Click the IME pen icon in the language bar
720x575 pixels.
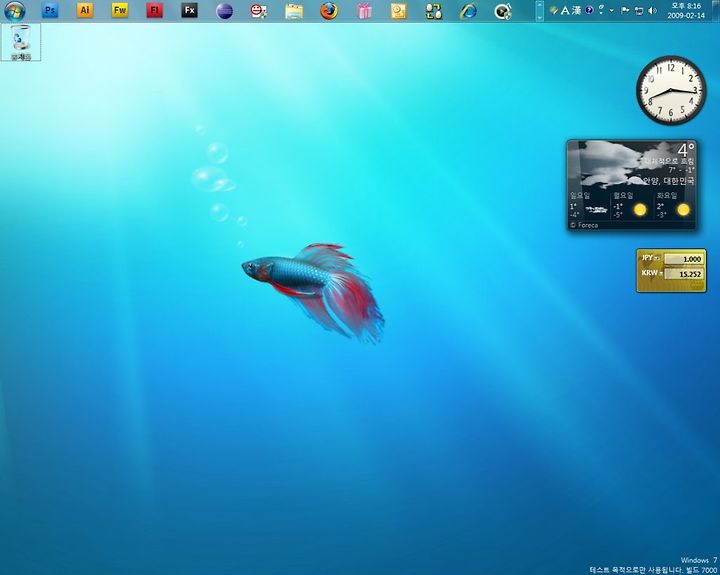pos(554,10)
